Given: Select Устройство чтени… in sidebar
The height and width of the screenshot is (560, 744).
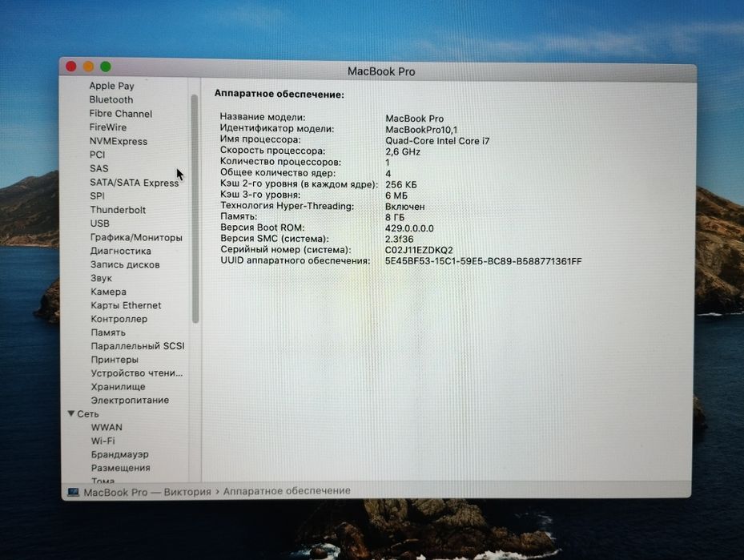Looking at the screenshot, I should point(137,373).
